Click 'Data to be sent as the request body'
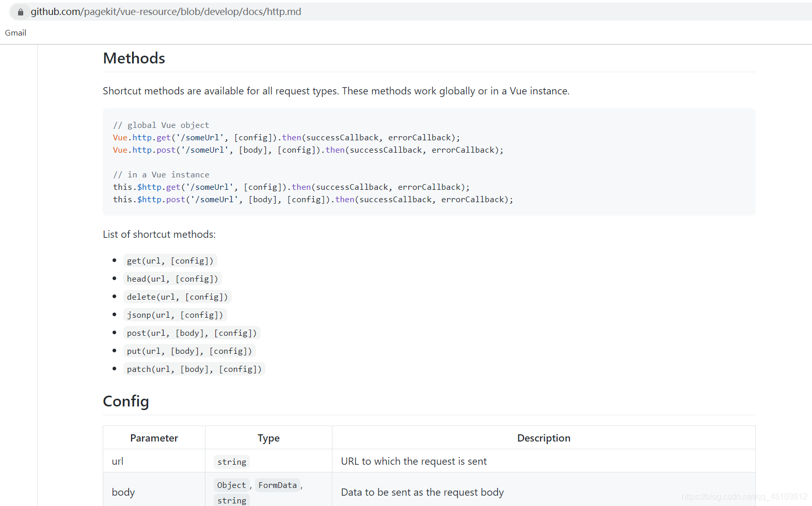The image size is (812, 506). 422,492
